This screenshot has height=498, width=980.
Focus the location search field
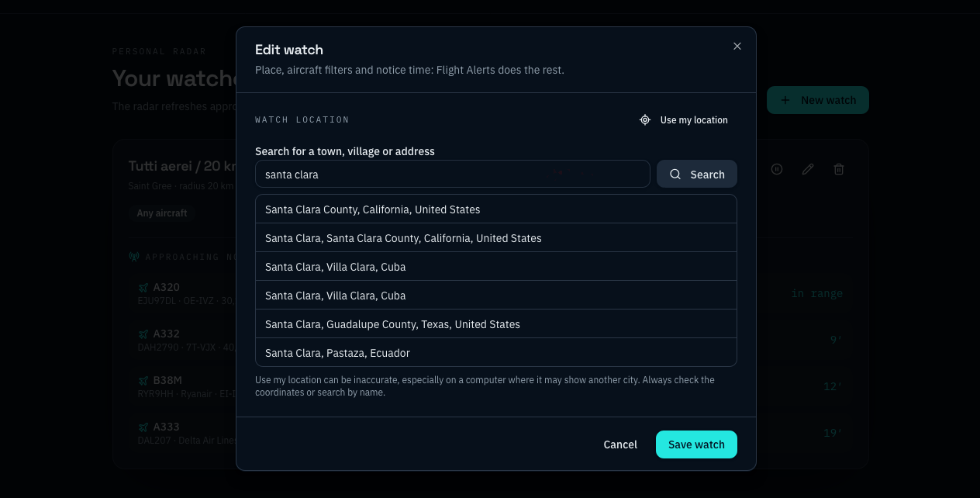click(x=453, y=175)
